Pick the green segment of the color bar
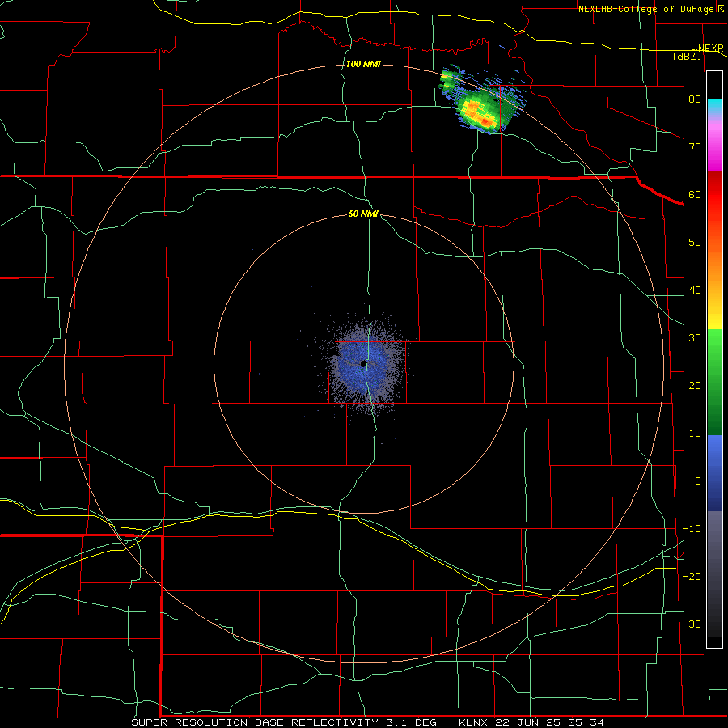 pyautogui.click(x=714, y=382)
